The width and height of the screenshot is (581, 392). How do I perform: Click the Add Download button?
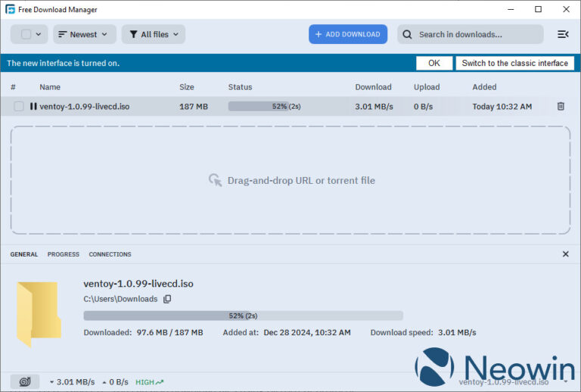tap(348, 35)
